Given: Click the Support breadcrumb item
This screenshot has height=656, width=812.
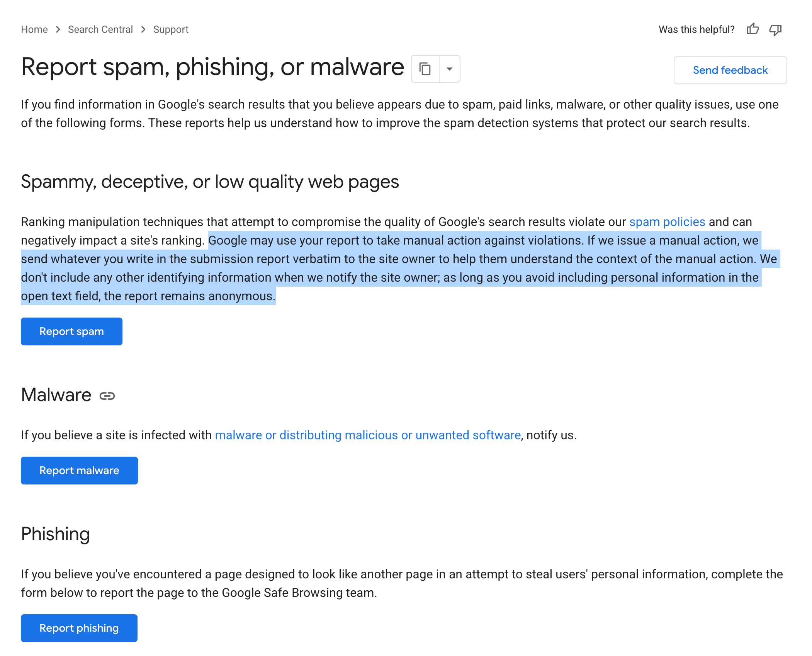Looking at the screenshot, I should coord(170,29).
